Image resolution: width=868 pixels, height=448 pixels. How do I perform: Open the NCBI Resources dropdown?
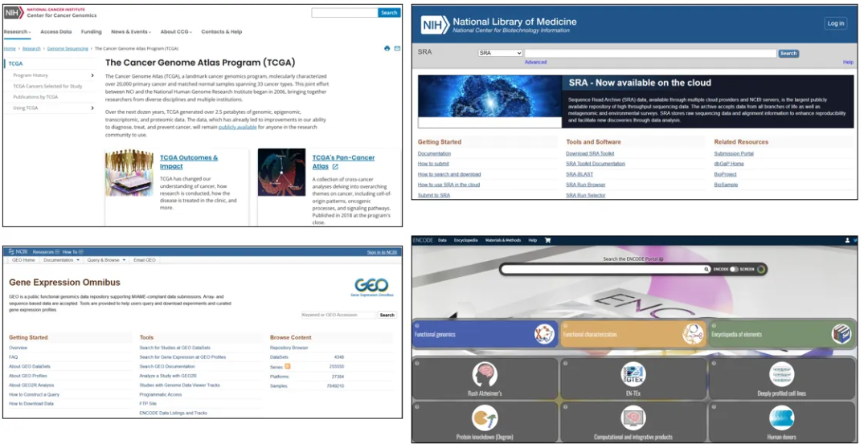coord(46,251)
